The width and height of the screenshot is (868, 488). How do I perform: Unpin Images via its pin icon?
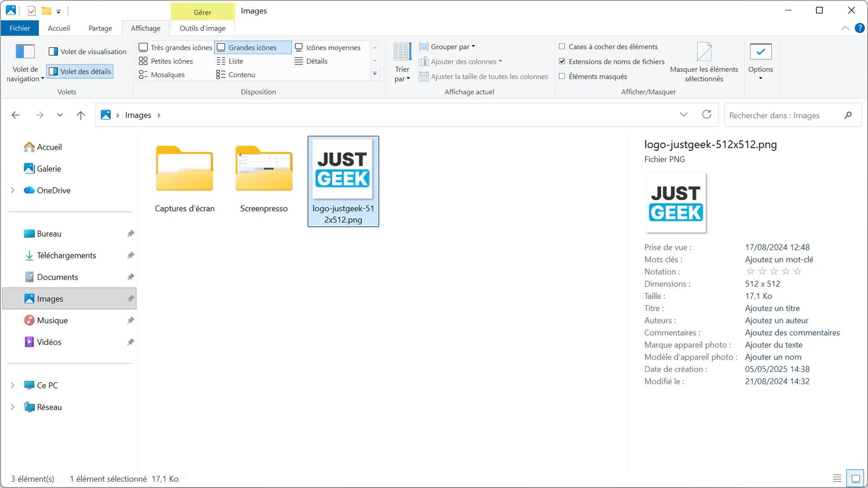coord(131,299)
